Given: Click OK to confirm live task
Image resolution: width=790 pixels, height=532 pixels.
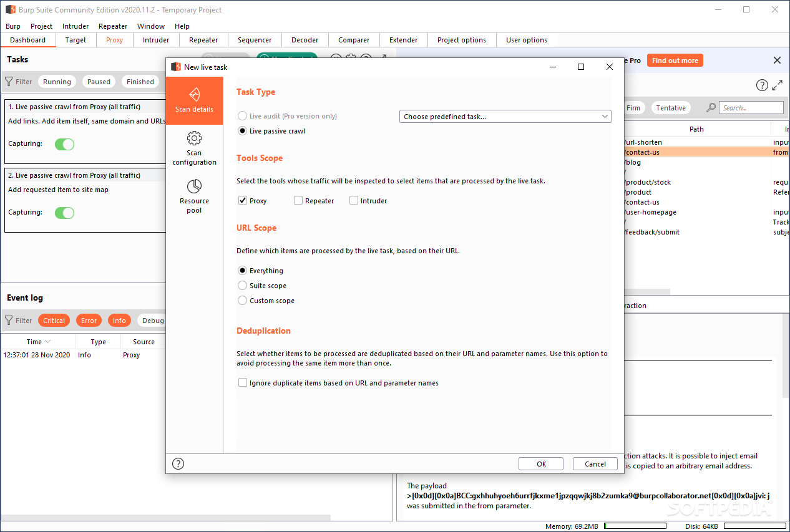Looking at the screenshot, I should 541,463.
